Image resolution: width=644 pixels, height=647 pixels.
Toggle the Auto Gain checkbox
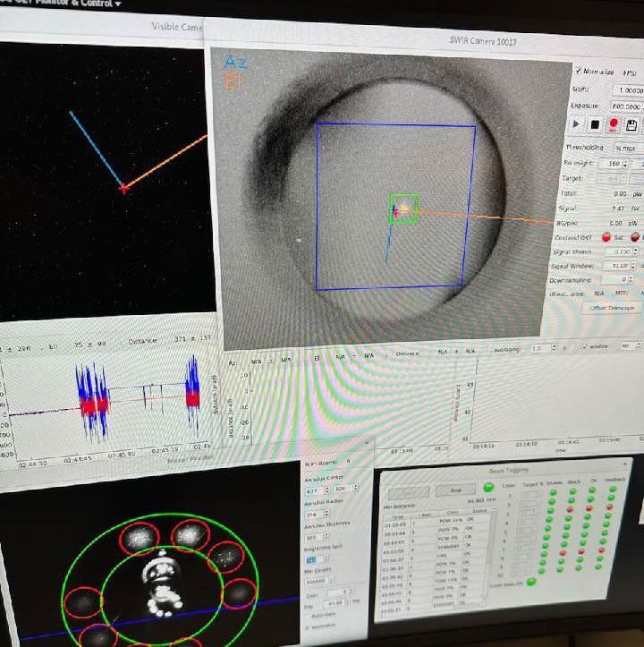pos(309,617)
